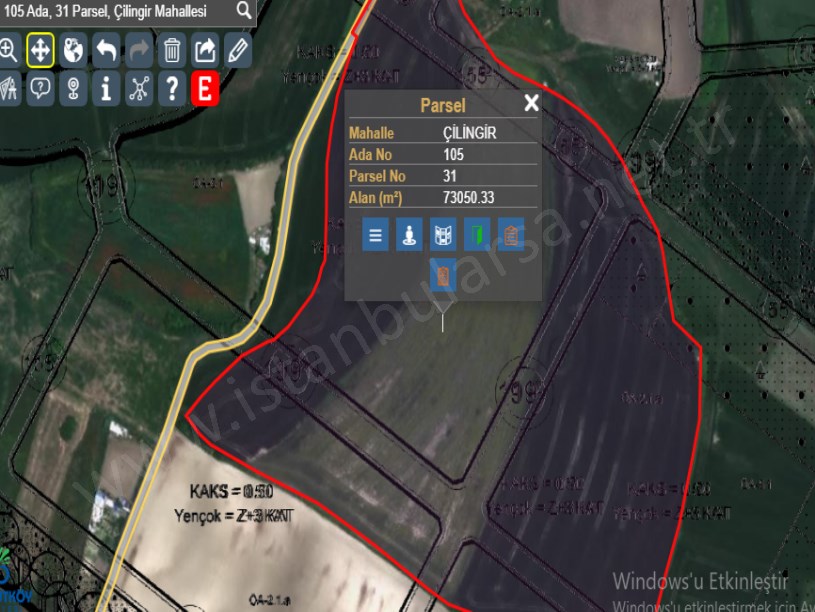Open the network nodes tool

139,89
